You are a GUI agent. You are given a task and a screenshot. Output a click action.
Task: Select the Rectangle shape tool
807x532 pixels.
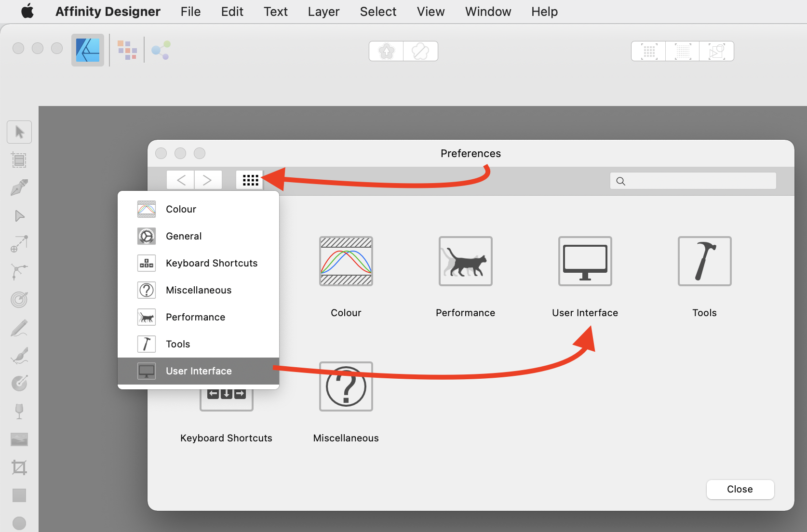tap(19, 495)
